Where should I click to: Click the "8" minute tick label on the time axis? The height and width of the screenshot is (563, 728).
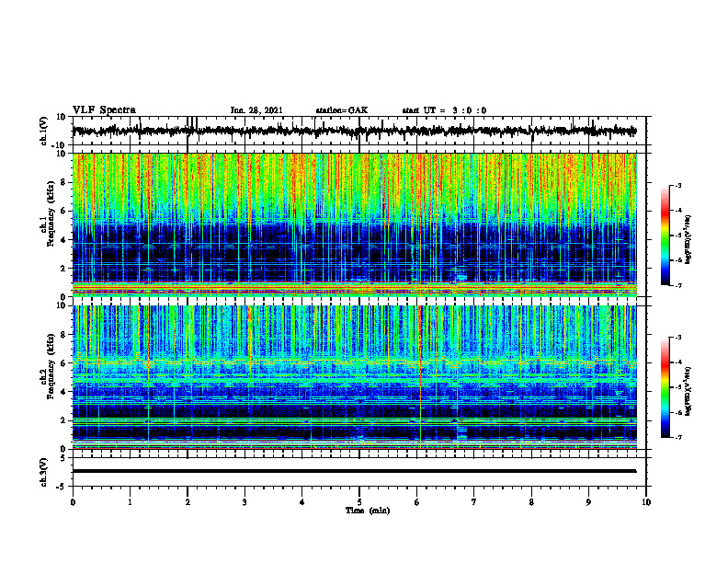click(531, 502)
